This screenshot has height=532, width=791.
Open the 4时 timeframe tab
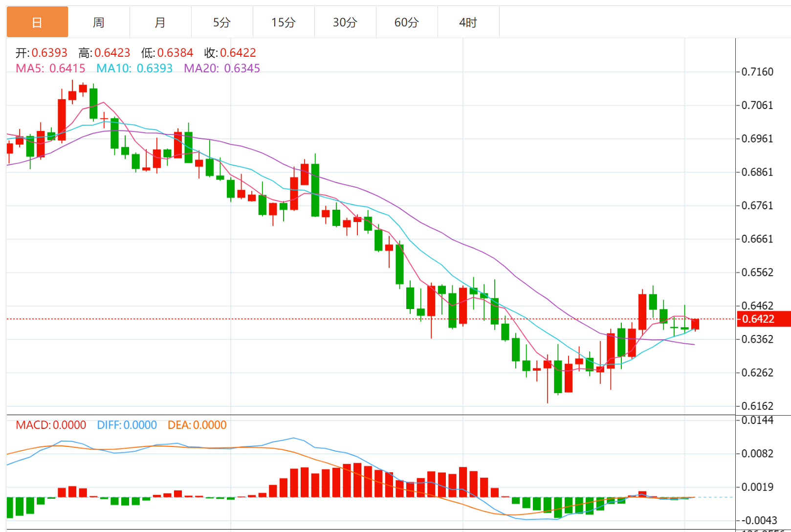coord(468,22)
